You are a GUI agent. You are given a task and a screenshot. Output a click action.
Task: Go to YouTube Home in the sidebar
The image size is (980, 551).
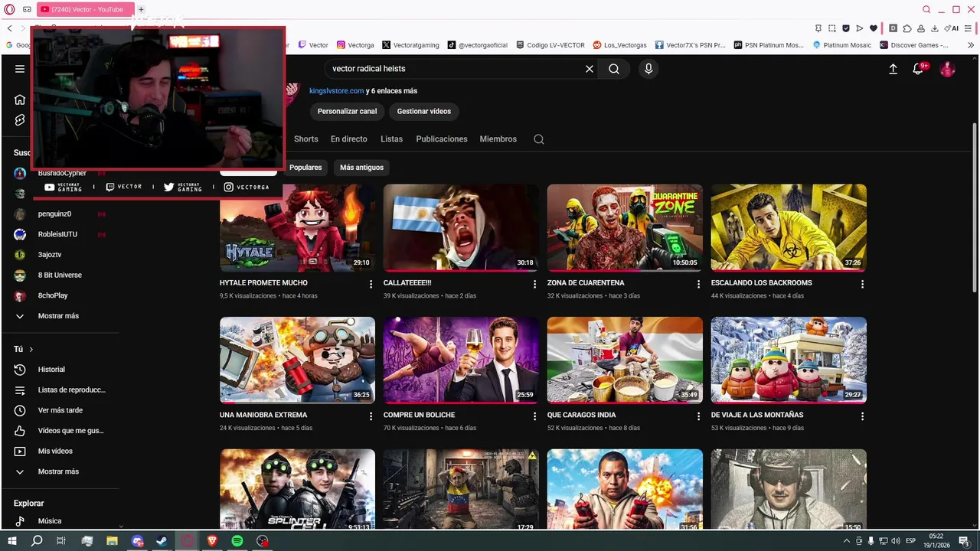(x=20, y=99)
